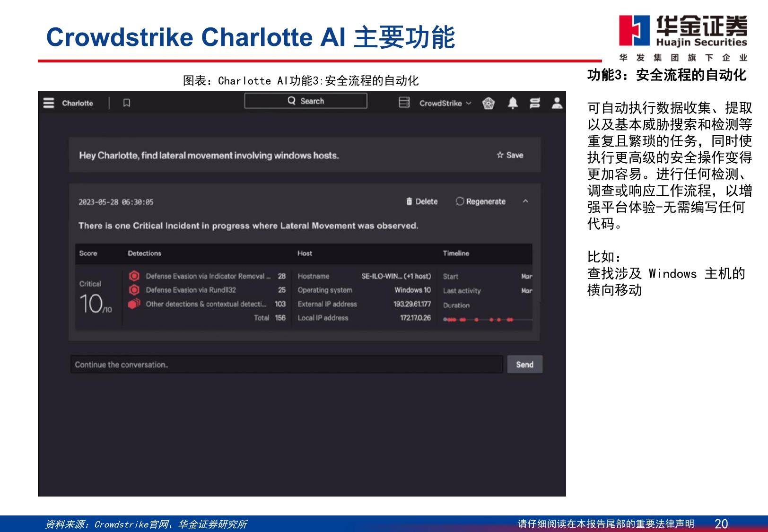The height and width of the screenshot is (532, 768).
Task: Click red hexagon icon beside Indicator Removal
Action: point(134,276)
